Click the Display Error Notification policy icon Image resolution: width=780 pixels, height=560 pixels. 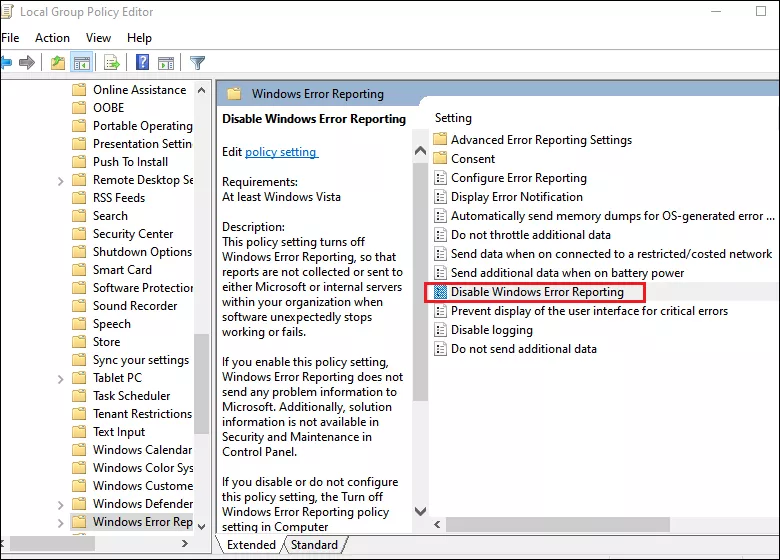click(440, 196)
